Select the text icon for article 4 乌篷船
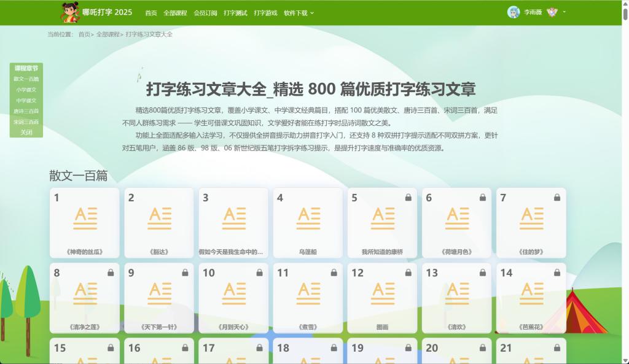Screen dimensions: 629x364 click(x=308, y=218)
